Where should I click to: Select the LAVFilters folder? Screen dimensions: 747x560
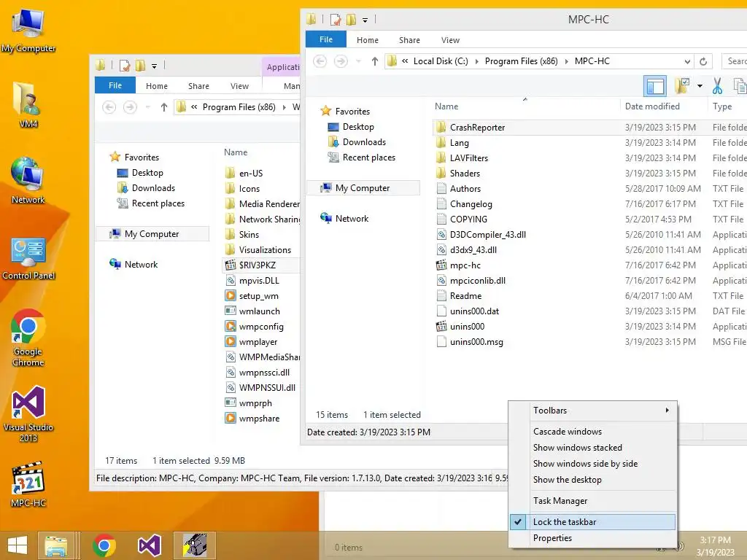[462, 158]
